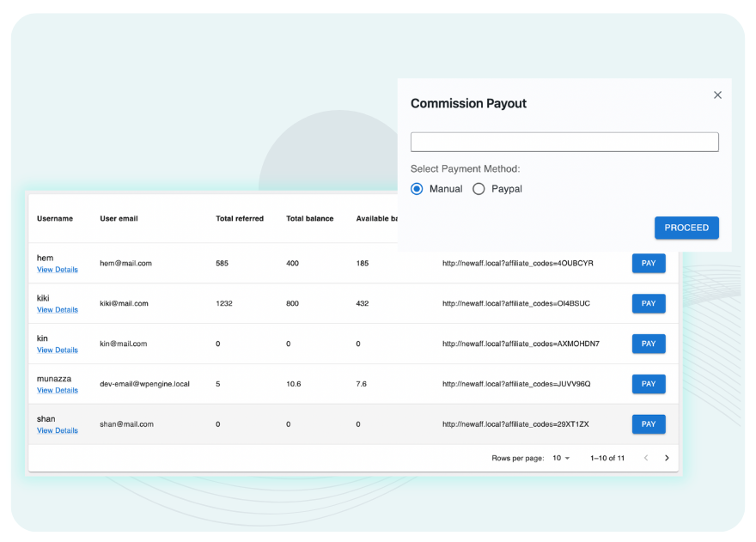Open View Details for kiki
756x542 pixels.
[58, 309]
